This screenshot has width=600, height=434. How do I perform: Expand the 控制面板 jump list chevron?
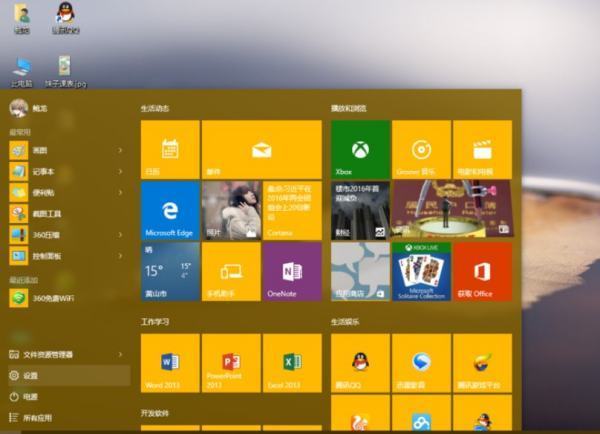coord(120,256)
